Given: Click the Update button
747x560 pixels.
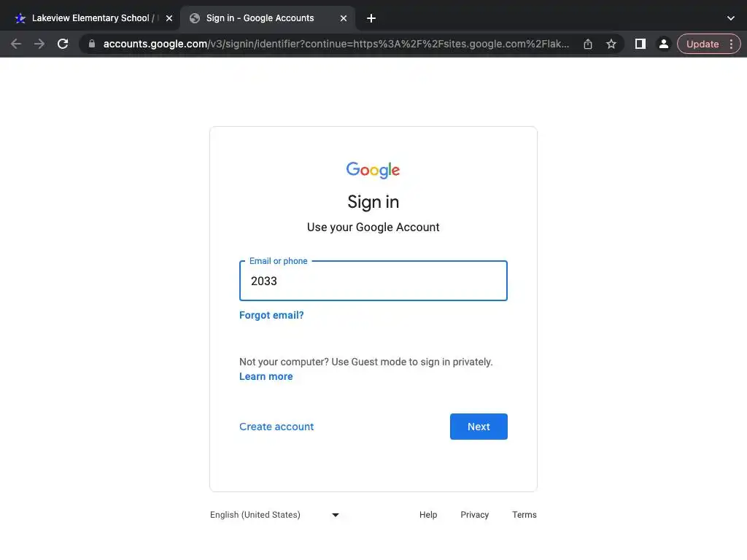Looking at the screenshot, I should coord(703,44).
